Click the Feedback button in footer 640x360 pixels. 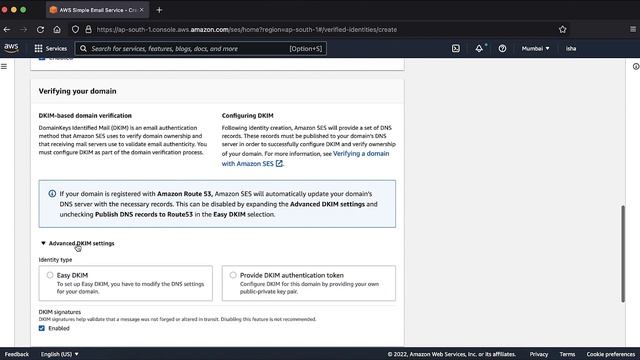[x=17, y=354]
